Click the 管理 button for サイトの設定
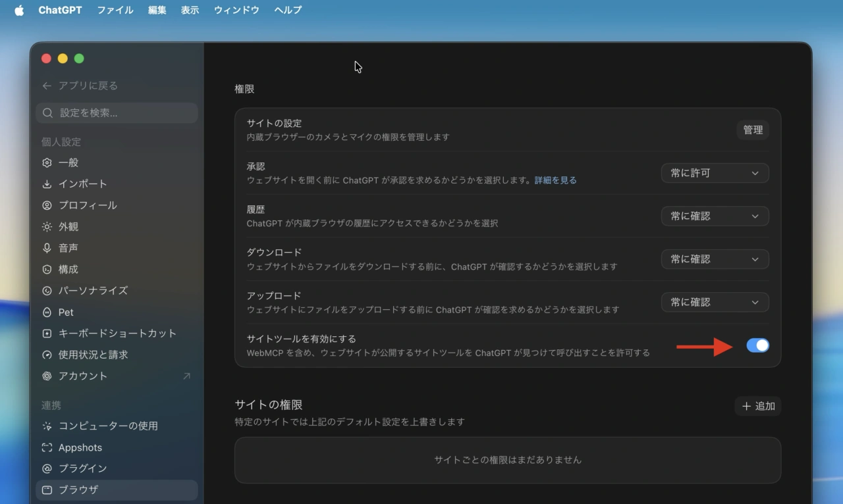Screen dimensions: 843x504 point(753,130)
